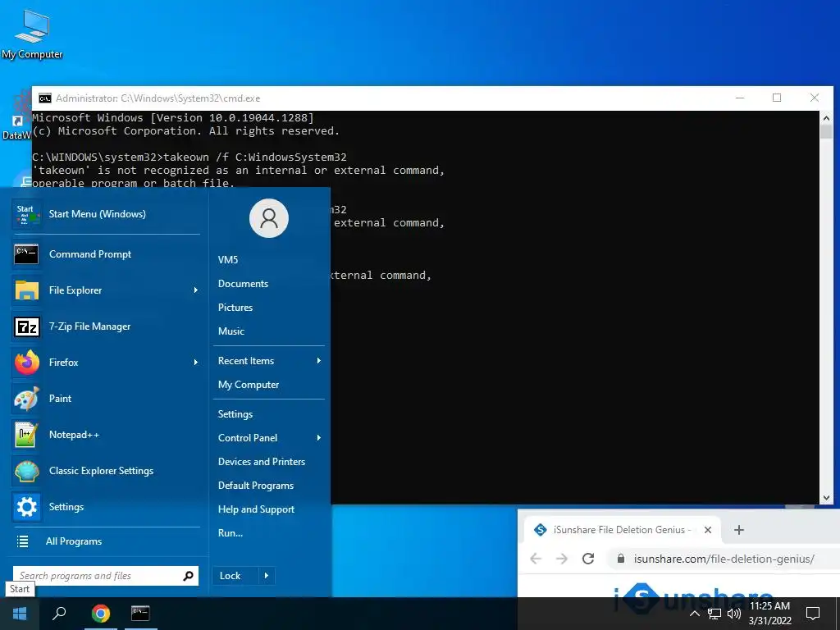
Task: Open File Explorer from the start menu
Action: pyautogui.click(x=106, y=290)
